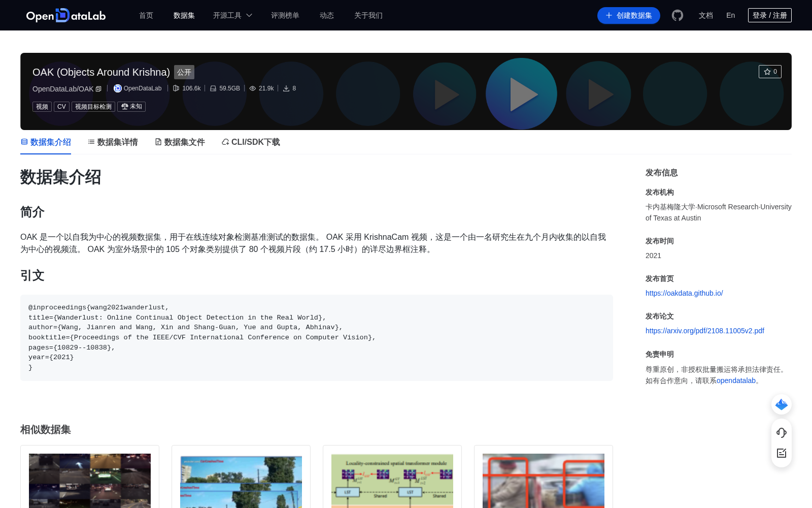Image resolution: width=812 pixels, height=508 pixels.
Task: Open 数据集 in the navigation bar
Action: (x=184, y=15)
